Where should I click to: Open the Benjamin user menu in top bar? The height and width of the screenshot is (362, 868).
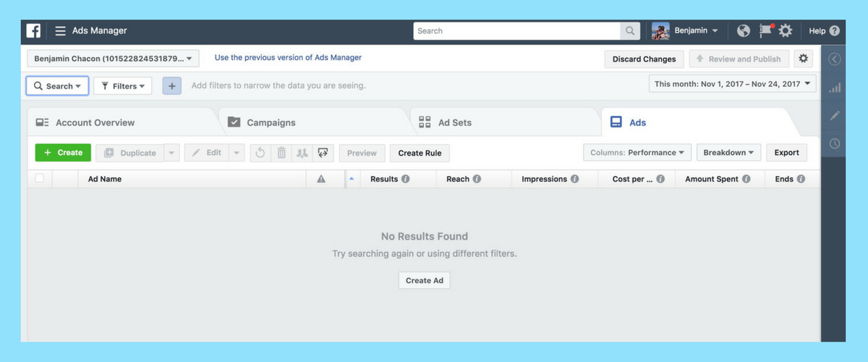(x=696, y=31)
